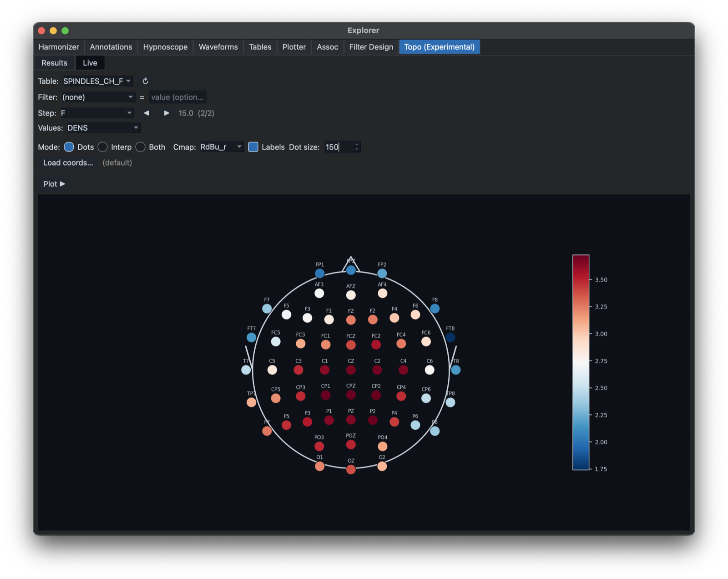728x579 pixels.
Task: Click the Plot button
Action: [x=54, y=184]
